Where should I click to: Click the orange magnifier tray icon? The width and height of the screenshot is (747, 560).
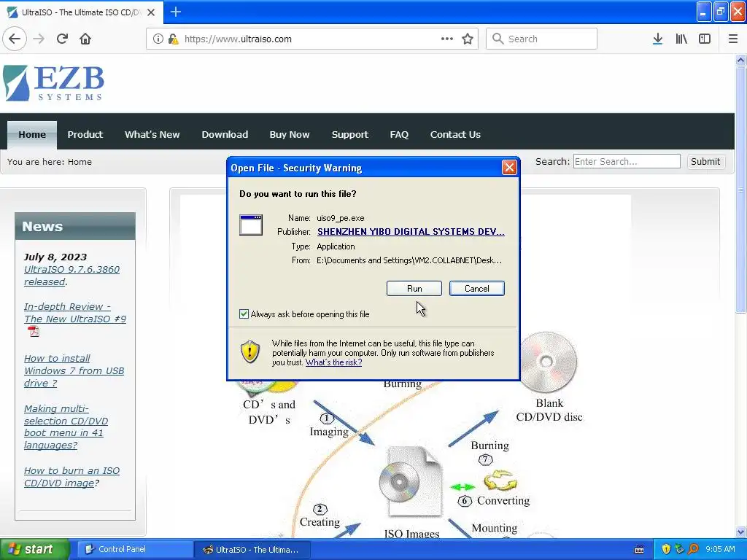coord(693,549)
